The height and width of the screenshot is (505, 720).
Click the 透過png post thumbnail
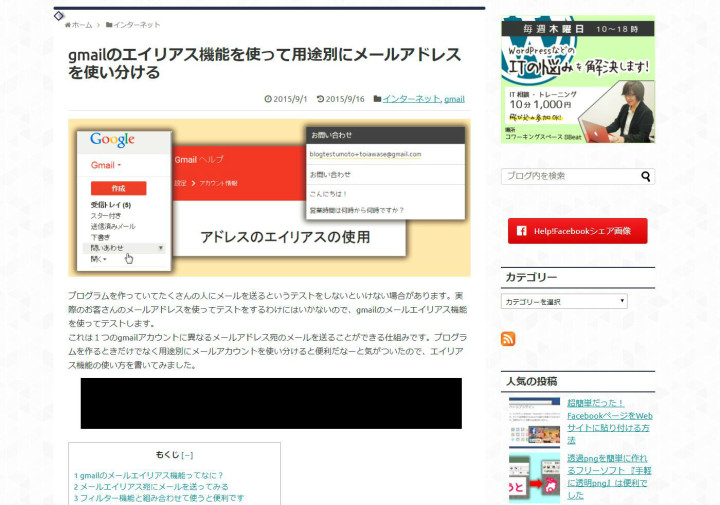[x=534, y=477]
